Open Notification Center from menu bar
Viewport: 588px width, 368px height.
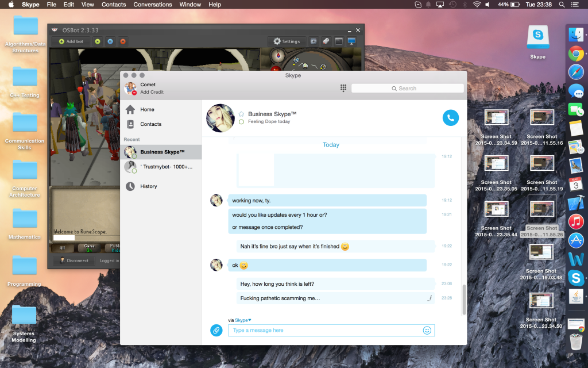(x=574, y=5)
